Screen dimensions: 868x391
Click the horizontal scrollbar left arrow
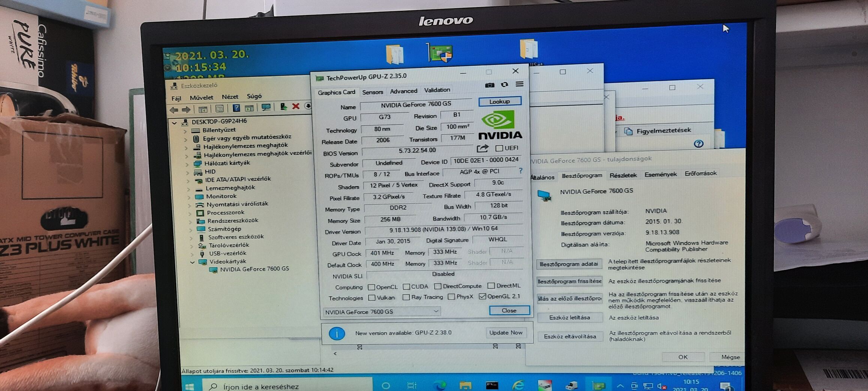[335, 353]
